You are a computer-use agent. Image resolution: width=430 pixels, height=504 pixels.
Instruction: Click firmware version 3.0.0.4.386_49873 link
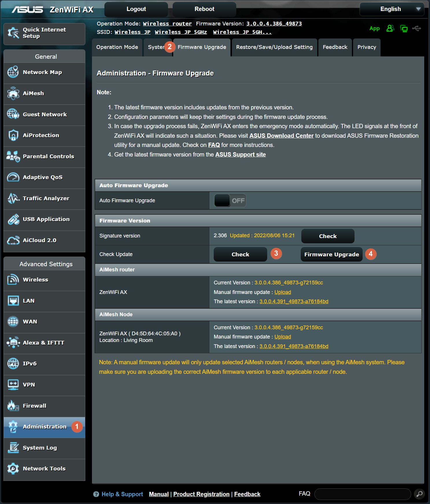coord(274,24)
